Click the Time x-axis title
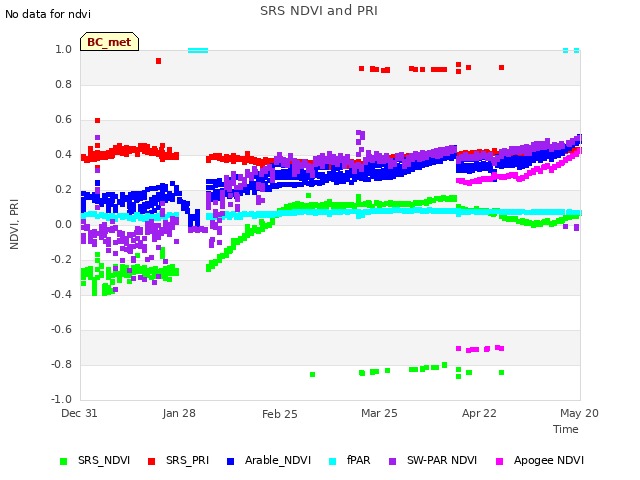The width and height of the screenshot is (640, 480). (x=565, y=429)
